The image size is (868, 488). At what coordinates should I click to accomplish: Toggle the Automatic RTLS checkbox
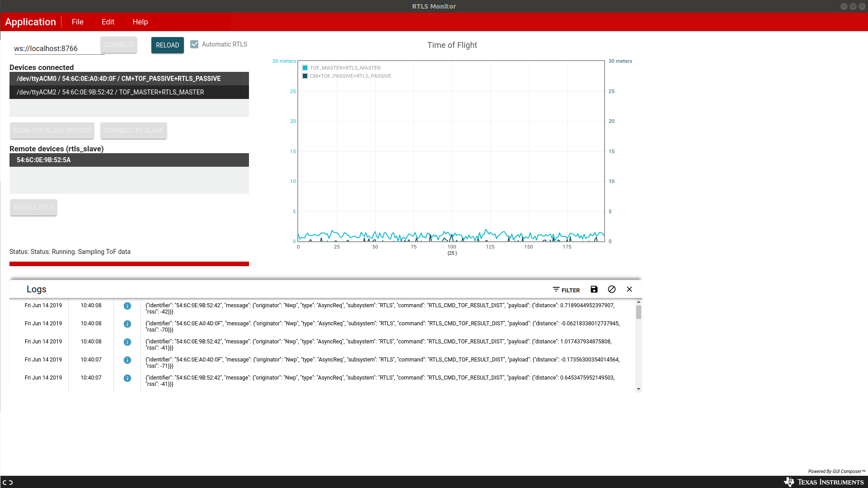pos(194,44)
